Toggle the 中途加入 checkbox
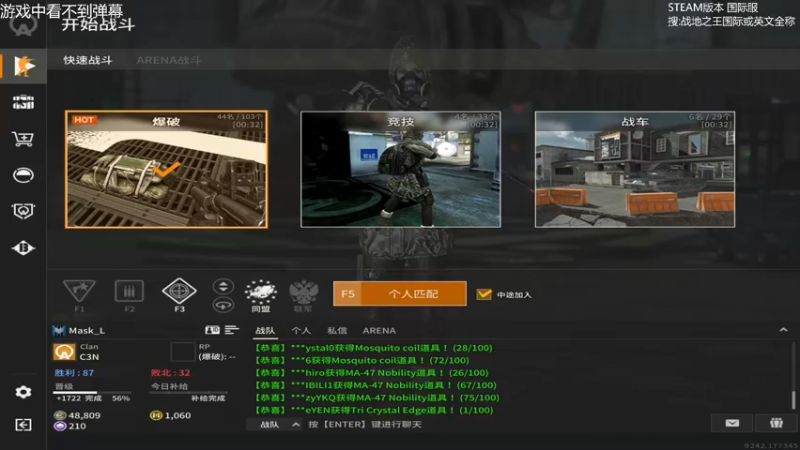The image size is (800, 450). [484, 294]
